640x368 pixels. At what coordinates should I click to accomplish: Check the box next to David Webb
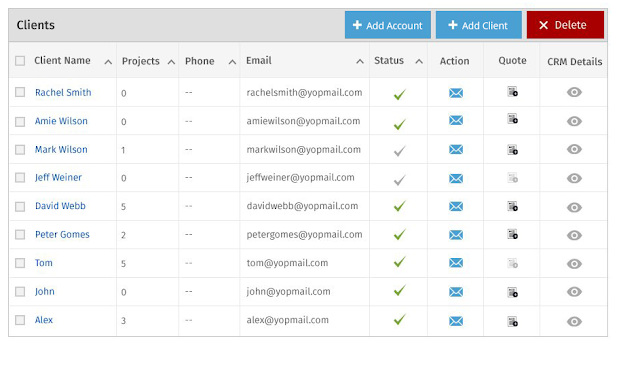pos(20,206)
